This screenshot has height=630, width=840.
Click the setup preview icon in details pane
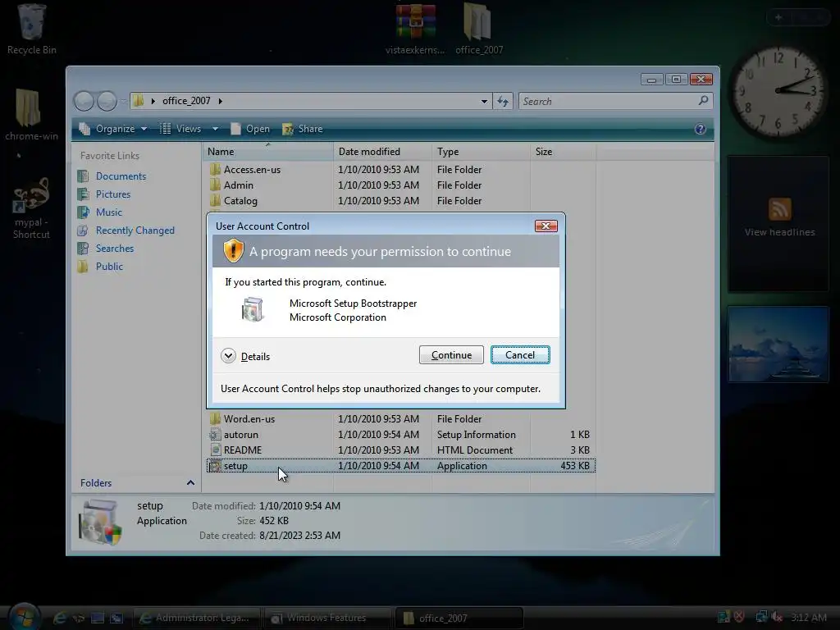click(x=99, y=521)
